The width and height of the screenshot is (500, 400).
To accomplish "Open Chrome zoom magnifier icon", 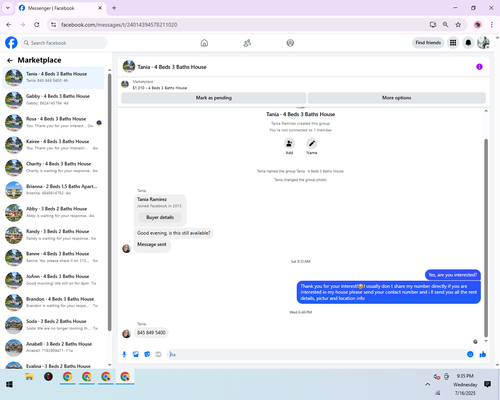I will tap(445, 25).
